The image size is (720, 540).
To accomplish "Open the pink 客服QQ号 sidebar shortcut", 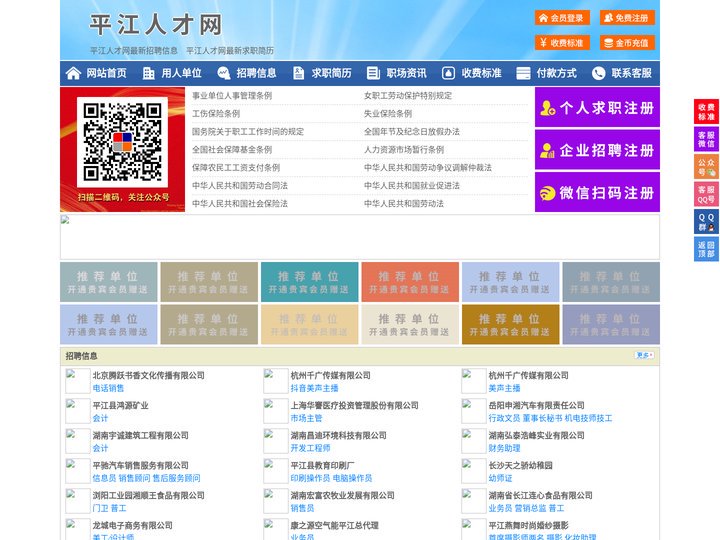I will click(x=706, y=194).
